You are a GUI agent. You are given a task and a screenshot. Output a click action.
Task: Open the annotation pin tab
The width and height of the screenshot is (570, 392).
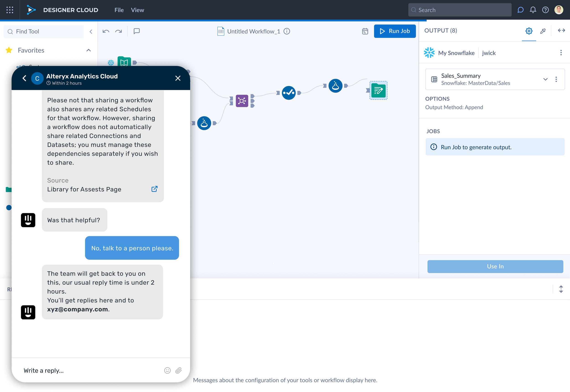click(543, 31)
